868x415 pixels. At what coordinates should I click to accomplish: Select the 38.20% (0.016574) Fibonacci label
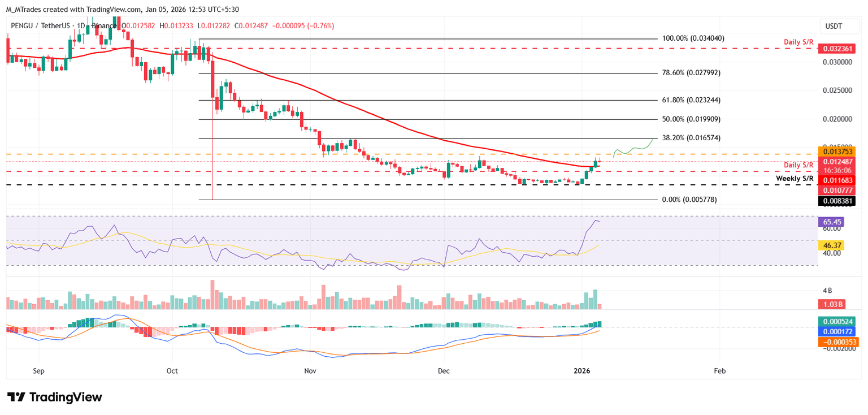pos(691,137)
